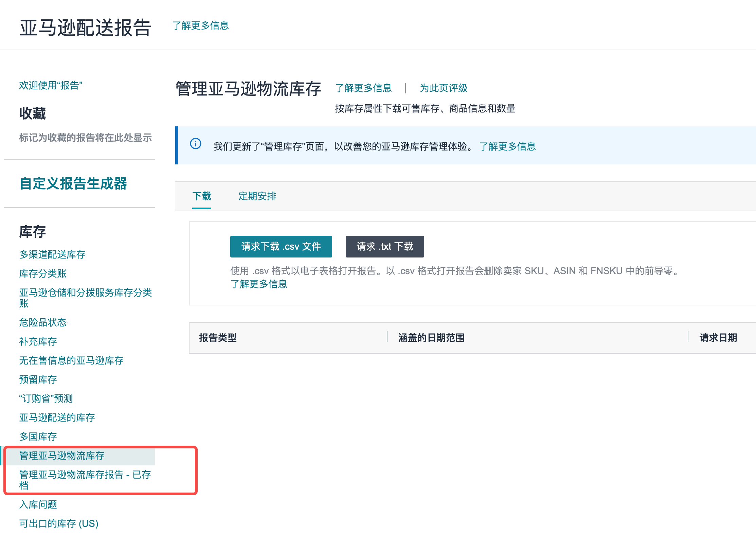Screen dimensions: 756x534
Task: Select 多渠道配送库存 report
Action: click(52, 254)
